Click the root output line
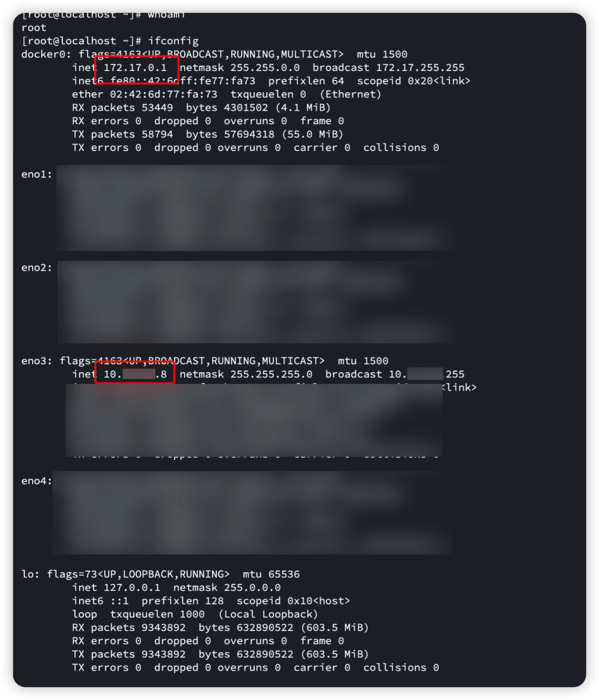 (34, 28)
